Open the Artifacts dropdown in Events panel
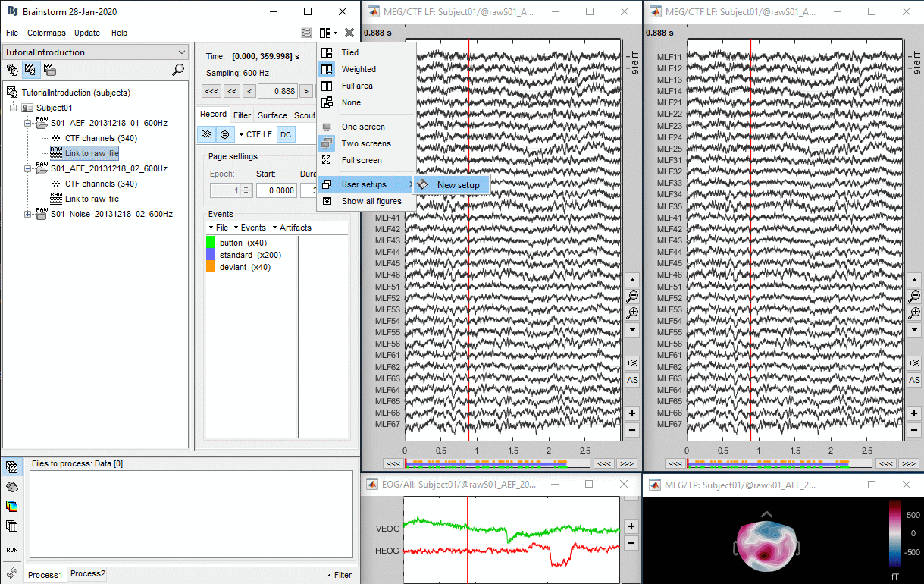924x584 pixels. click(291, 228)
